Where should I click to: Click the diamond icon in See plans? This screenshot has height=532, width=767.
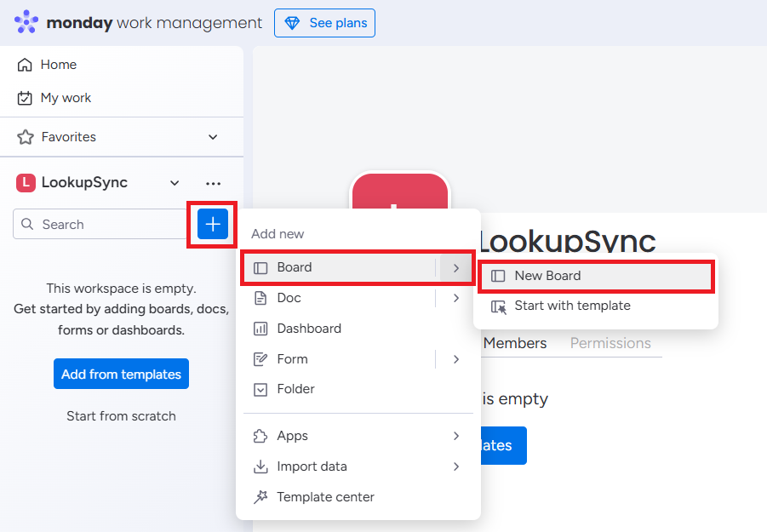coord(292,23)
